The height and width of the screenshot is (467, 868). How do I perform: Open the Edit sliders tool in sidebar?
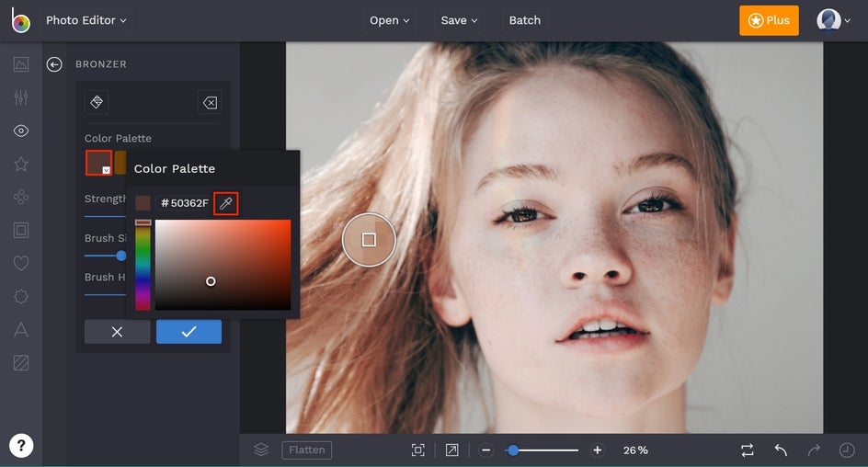(x=21, y=97)
